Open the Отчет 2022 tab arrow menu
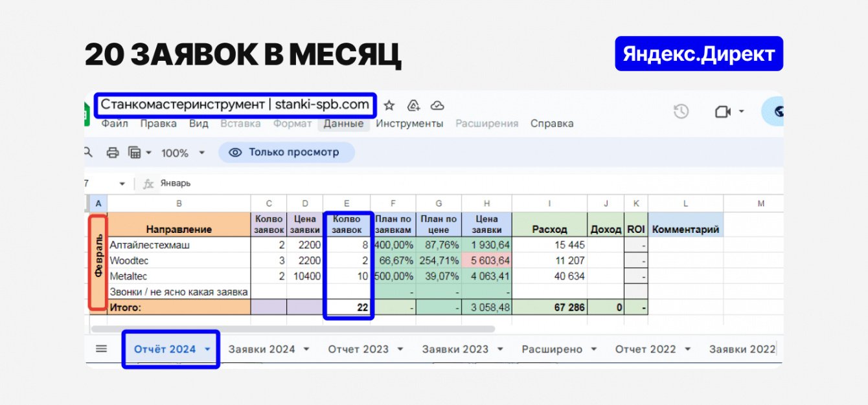 pyautogui.click(x=687, y=349)
